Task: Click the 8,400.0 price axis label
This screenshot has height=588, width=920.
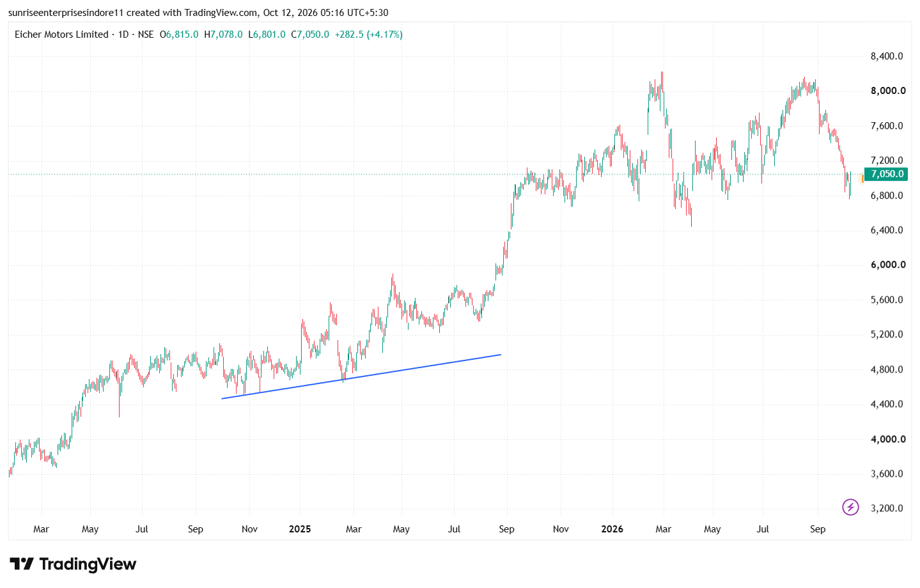Action: click(887, 56)
